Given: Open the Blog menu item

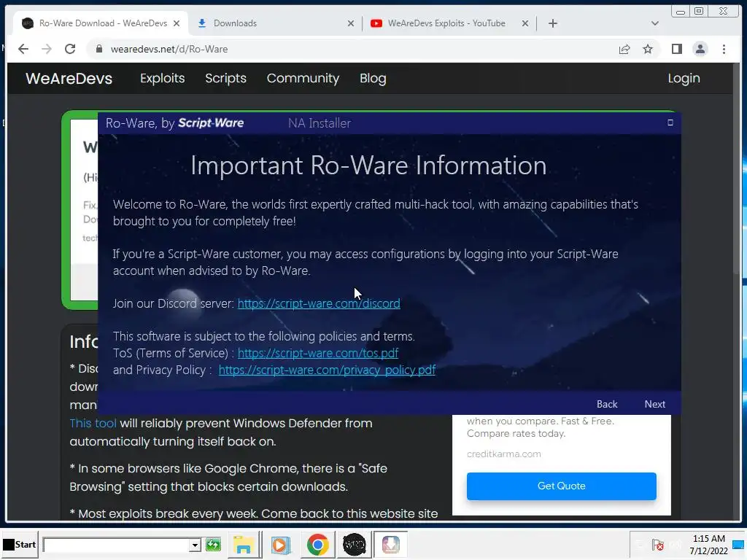Looking at the screenshot, I should coord(373,79).
